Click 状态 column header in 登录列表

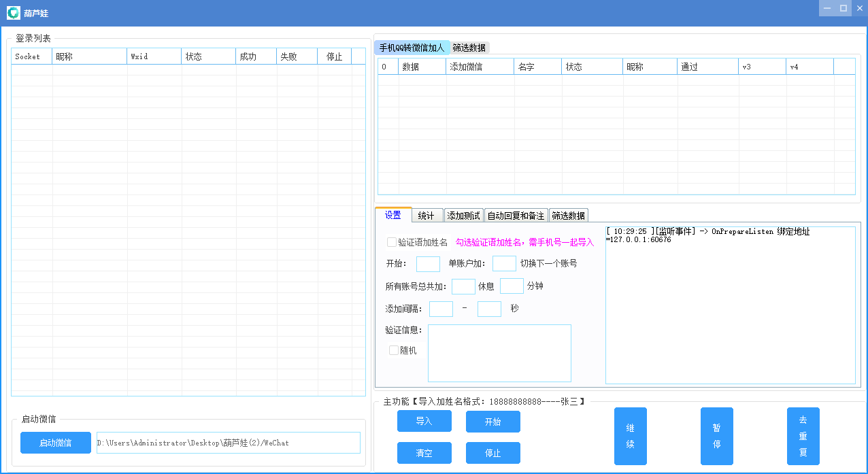click(x=209, y=56)
